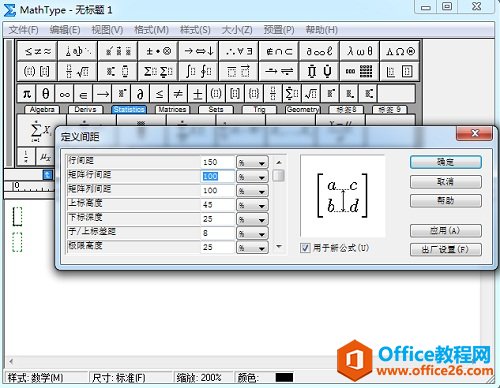Switch to the Geometry tab
Image resolution: width=500 pixels, height=388 pixels.
coord(303,109)
